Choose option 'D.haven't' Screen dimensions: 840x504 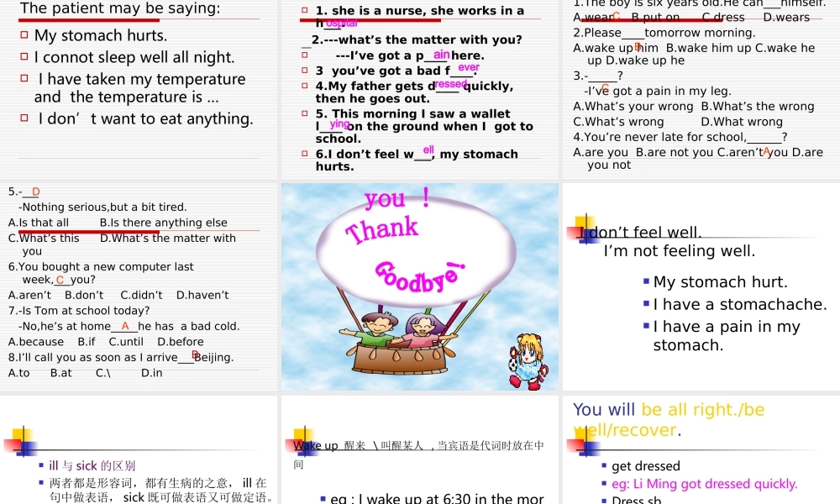pyautogui.click(x=202, y=295)
